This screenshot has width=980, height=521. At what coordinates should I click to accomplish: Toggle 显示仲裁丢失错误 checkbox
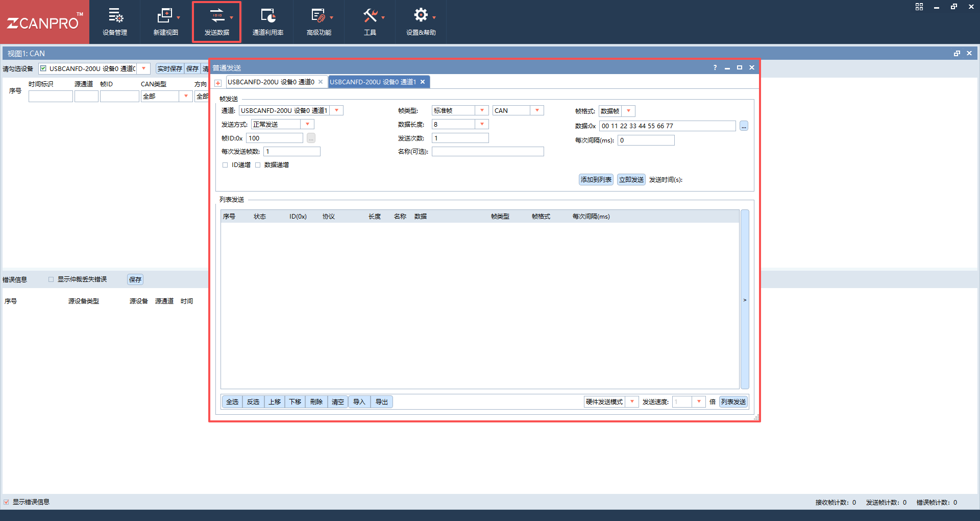point(51,279)
